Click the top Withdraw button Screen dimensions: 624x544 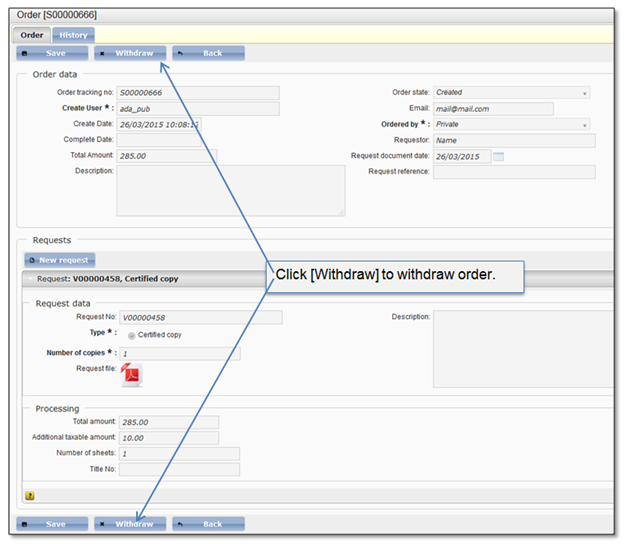pyautogui.click(x=129, y=53)
